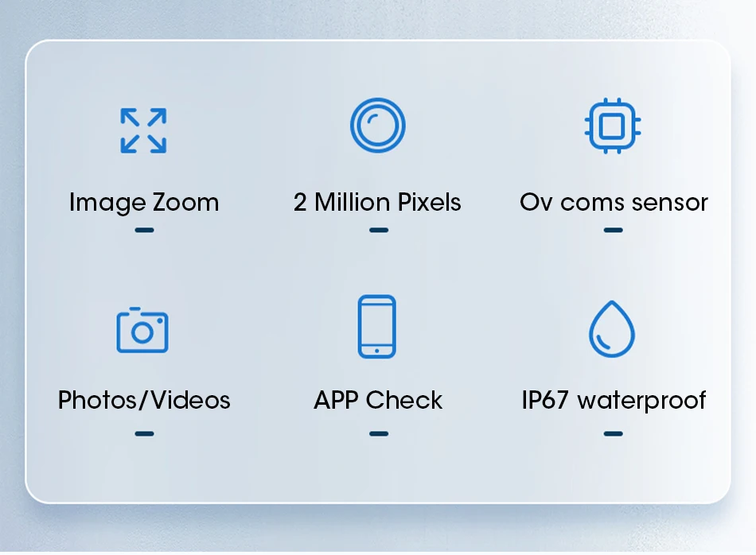Click the inner square of chip icon
This screenshot has height=555, width=756.
click(612, 126)
